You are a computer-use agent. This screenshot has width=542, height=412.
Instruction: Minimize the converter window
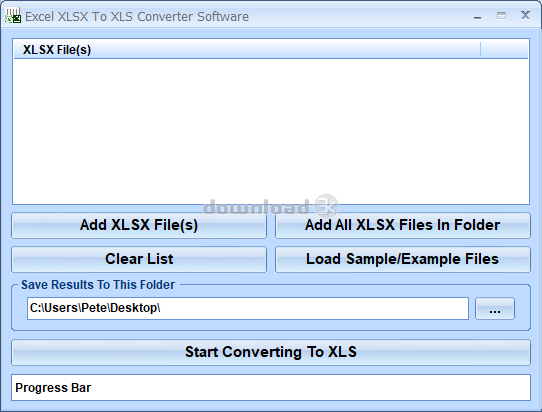tap(478, 17)
